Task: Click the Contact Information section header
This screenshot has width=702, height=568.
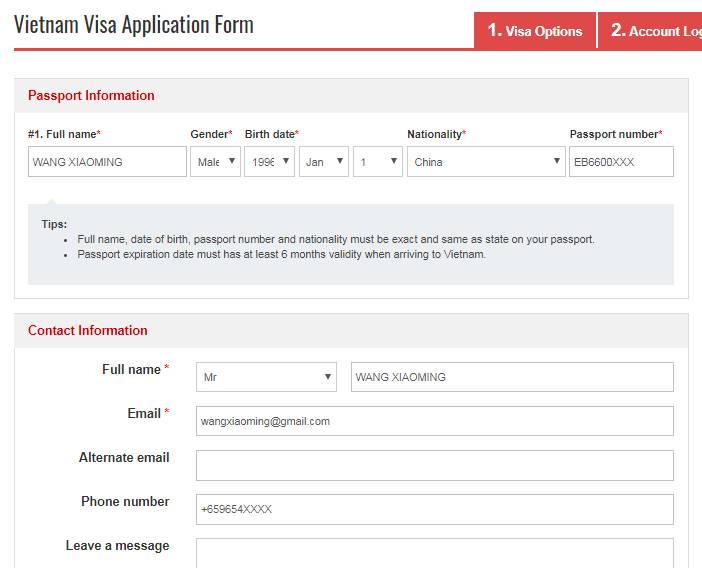Action: click(x=88, y=331)
